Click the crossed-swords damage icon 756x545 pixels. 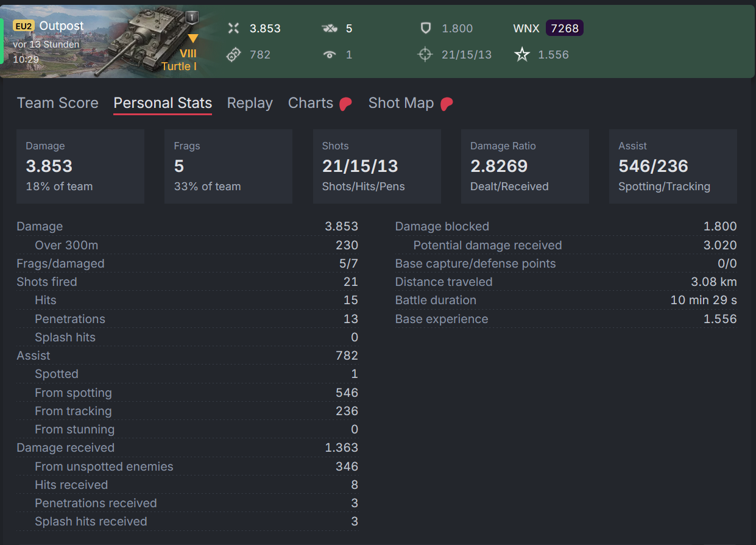233,28
